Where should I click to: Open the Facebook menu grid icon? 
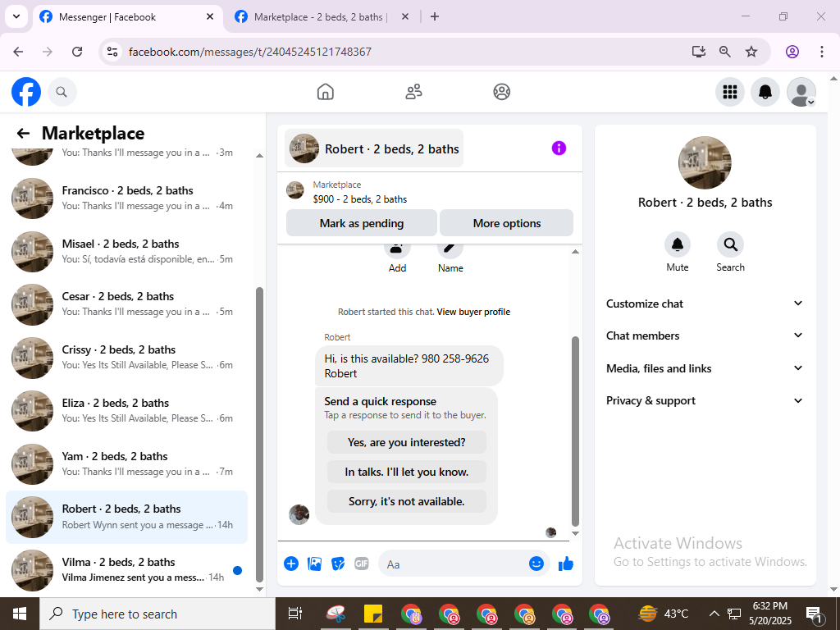729,92
